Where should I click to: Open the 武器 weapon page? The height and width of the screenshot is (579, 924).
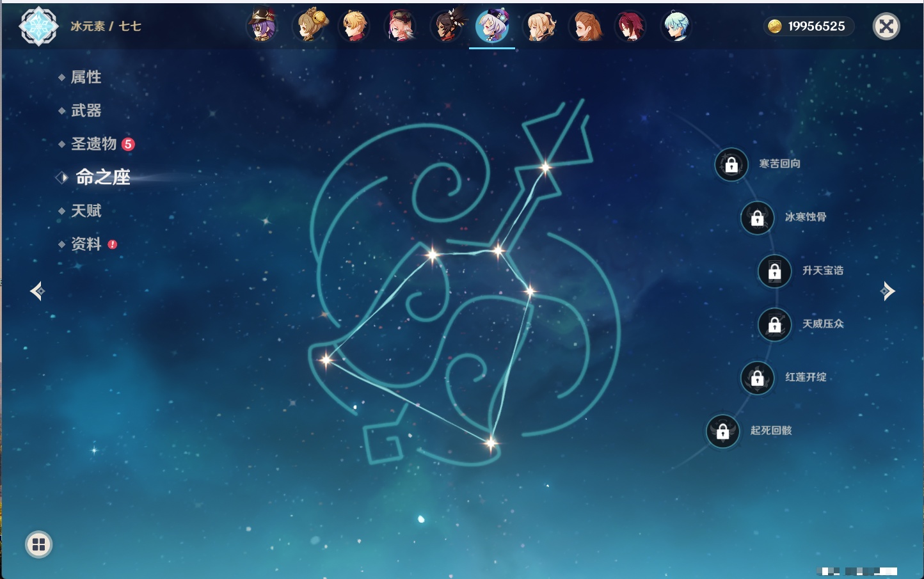[x=86, y=111]
